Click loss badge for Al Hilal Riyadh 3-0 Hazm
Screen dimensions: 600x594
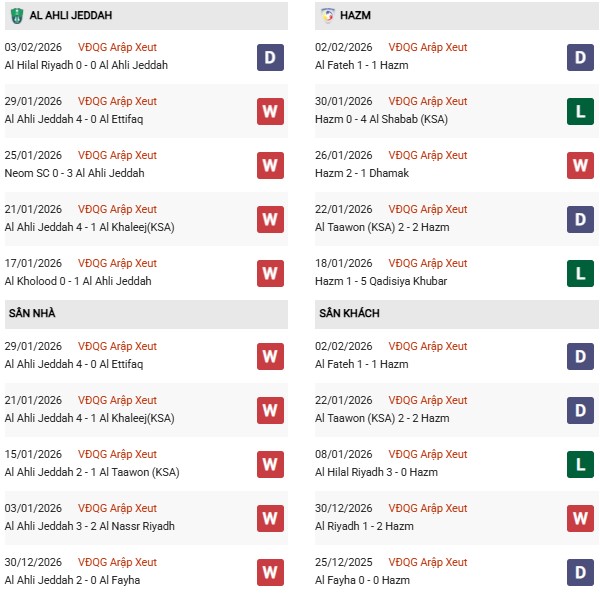pyautogui.click(x=580, y=464)
